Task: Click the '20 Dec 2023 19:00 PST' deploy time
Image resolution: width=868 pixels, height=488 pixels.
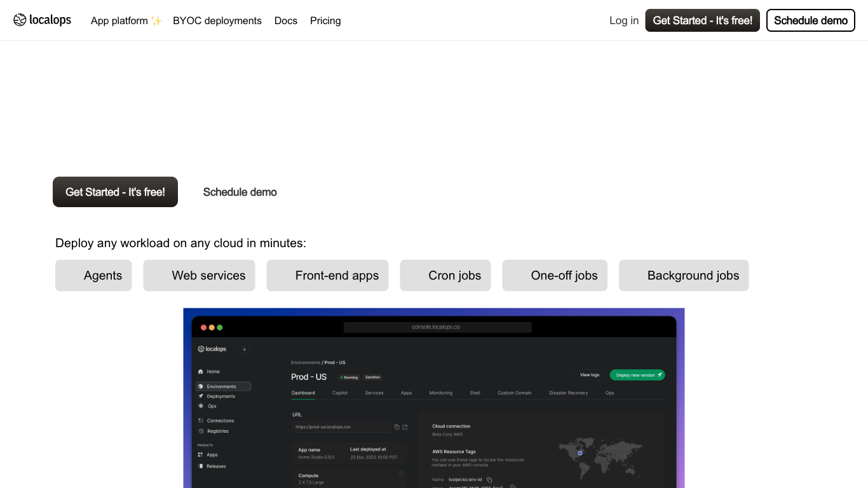Action: coord(374,457)
